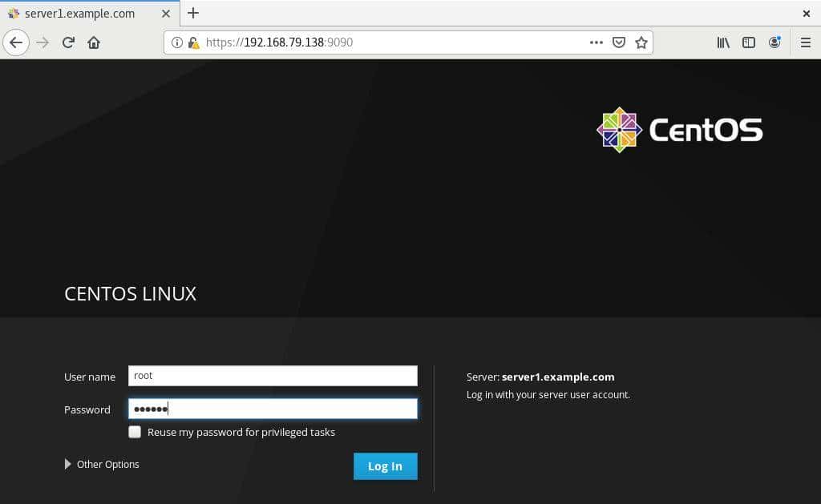
Task: Open the Firefox Library icon
Action: click(x=723, y=42)
